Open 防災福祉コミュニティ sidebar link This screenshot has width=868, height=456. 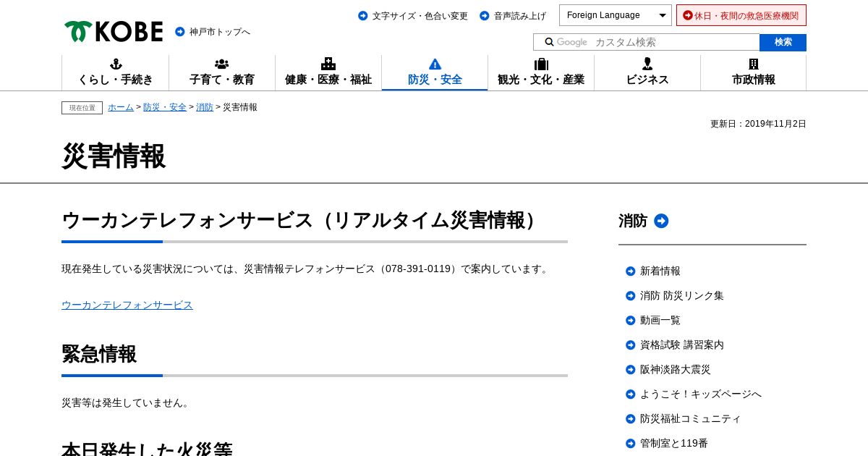(691, 418)
